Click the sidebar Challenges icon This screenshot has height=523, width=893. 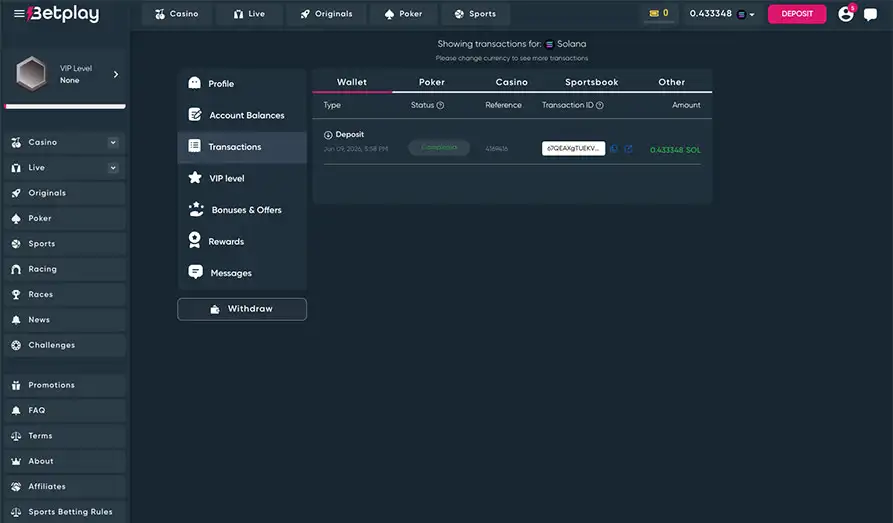(16, 345)
